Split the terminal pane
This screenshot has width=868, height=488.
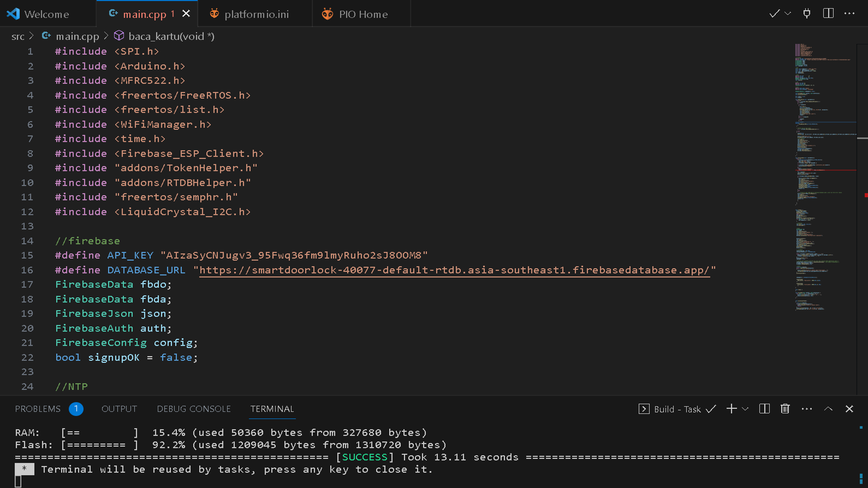point(764,409)
